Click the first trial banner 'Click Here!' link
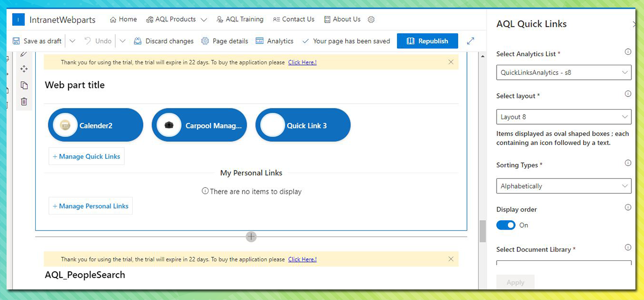The image size is (644, 300). click(x=302, y=63)
